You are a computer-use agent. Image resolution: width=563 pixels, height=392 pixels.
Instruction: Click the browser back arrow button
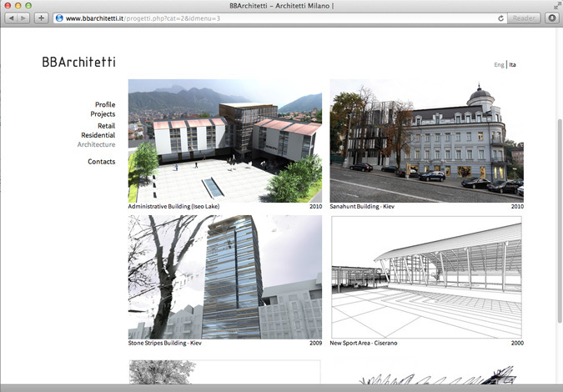[11, 18]
